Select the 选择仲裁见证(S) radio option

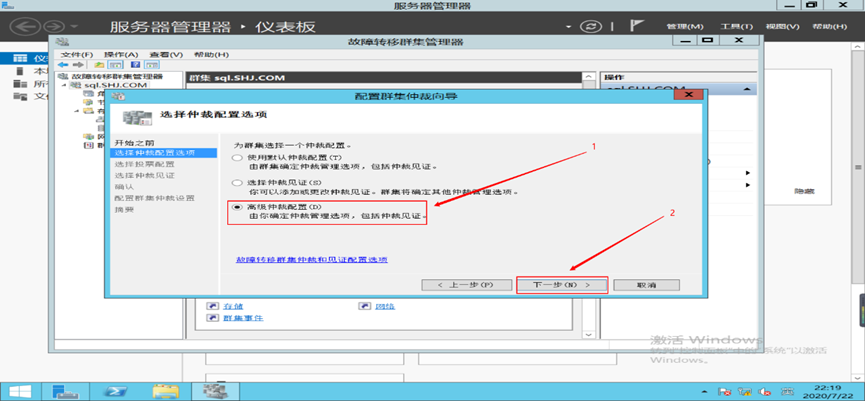[x=237, y=183]
